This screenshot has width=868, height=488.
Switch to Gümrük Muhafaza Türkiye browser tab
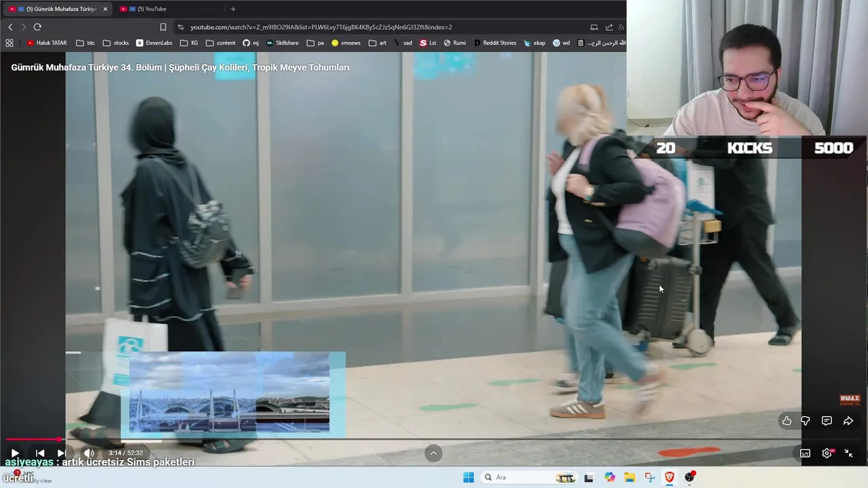click(x=57, y=9)
